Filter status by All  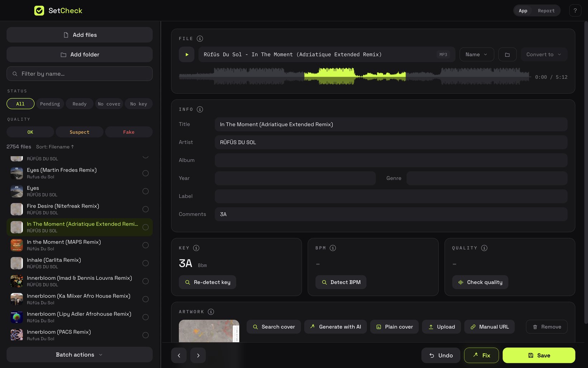(20, 104)
